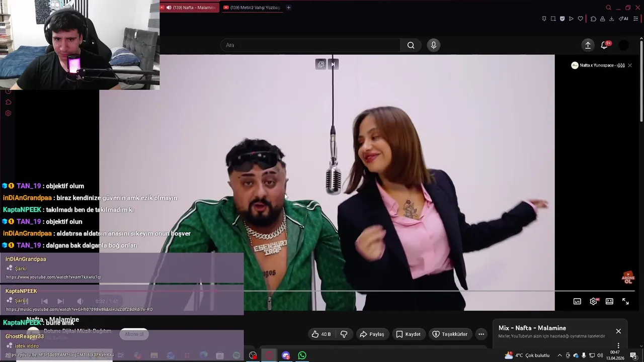Image resolution: width=644 pixels, height=362 pixels.
Task: Open the Mix panel three-dot options
Action: click(x=618, y=345)
